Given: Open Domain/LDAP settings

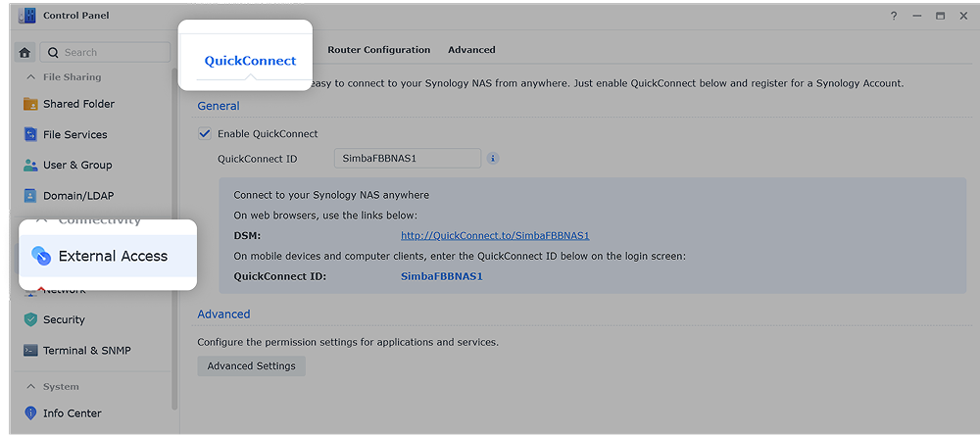Looking at the screenshot, I should [x=77, y=196].
